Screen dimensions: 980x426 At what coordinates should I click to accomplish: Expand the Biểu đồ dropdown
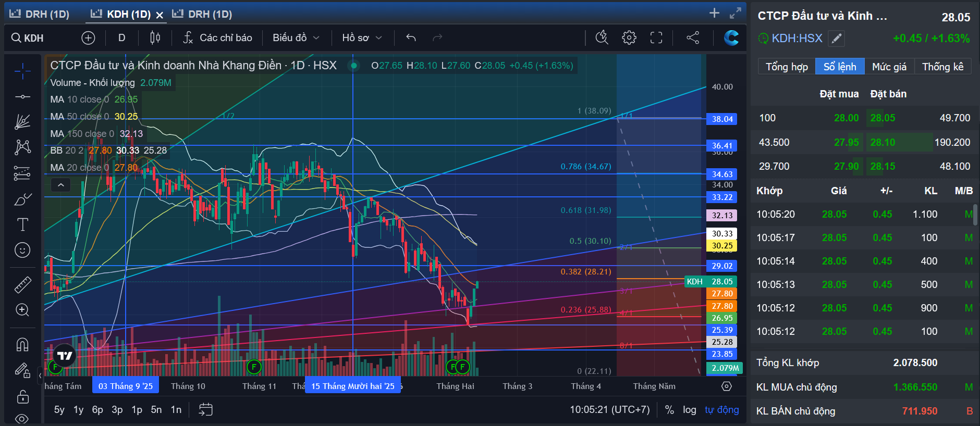click(x=296, y=38)
